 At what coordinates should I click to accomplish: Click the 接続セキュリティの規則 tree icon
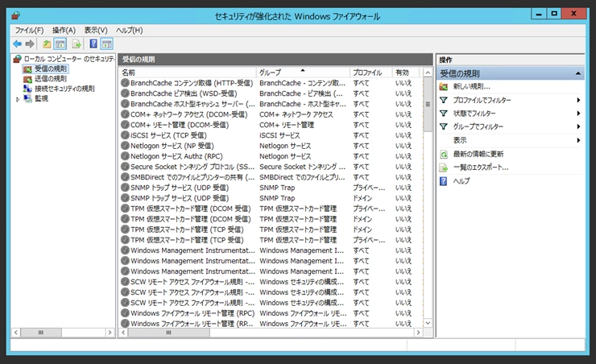pyautogui.click(x=27, y=89)
